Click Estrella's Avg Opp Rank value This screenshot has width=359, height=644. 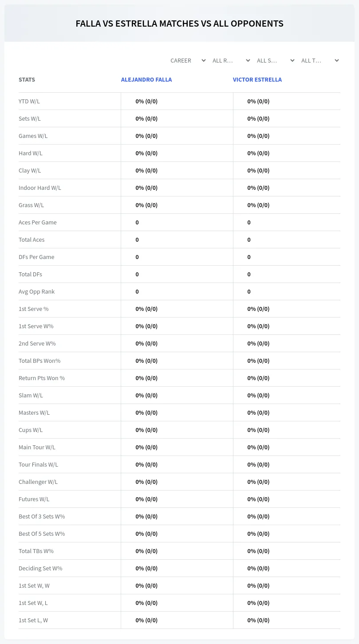coord(249,291)
